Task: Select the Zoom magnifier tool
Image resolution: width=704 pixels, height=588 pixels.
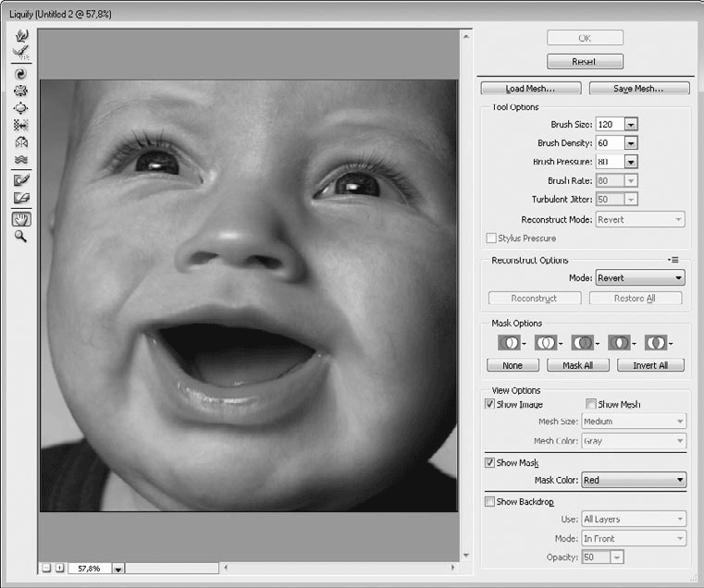Action: [x=20, y=237]
